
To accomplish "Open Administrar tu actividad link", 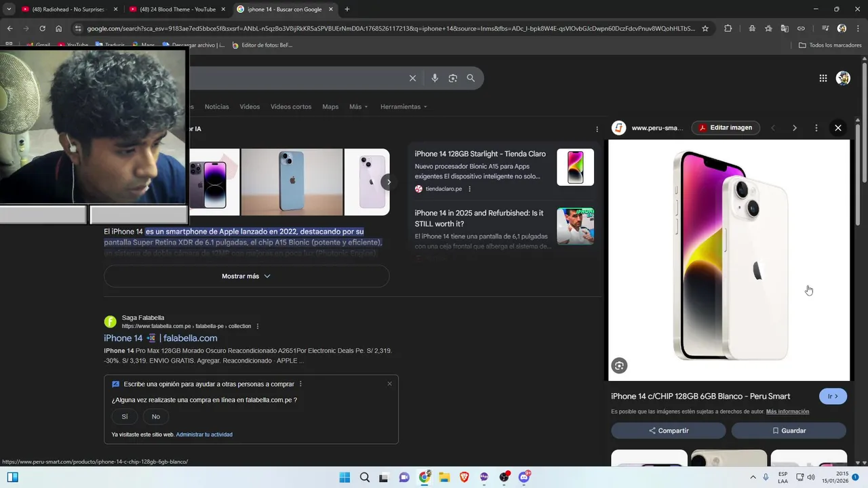I will pyautogui.click(x=204, y=434).
